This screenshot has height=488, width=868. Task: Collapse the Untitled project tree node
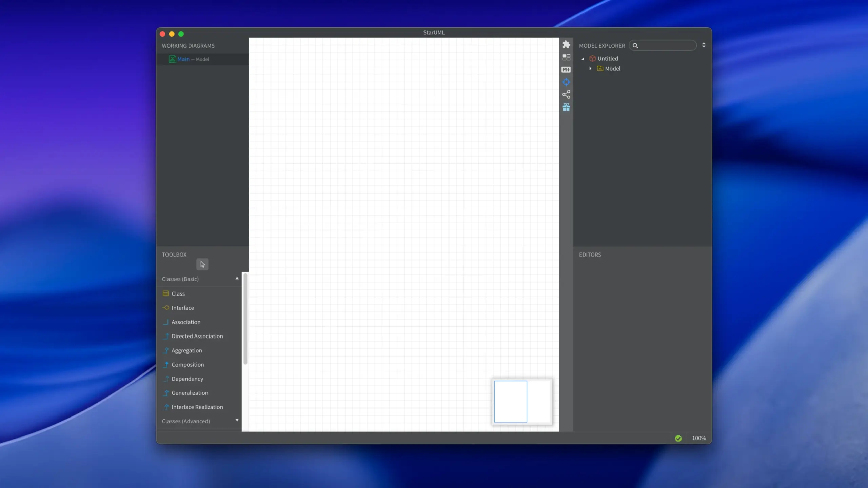[583, 59]
